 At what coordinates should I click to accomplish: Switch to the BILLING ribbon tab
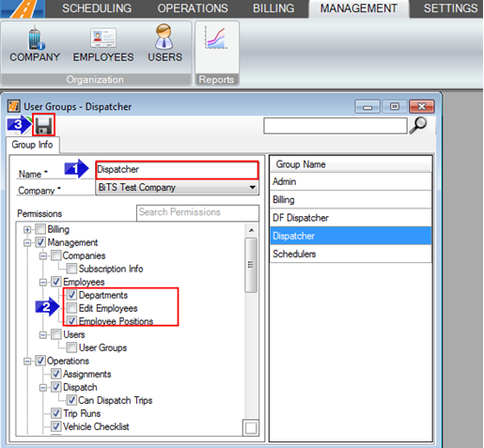pos(273,8)
